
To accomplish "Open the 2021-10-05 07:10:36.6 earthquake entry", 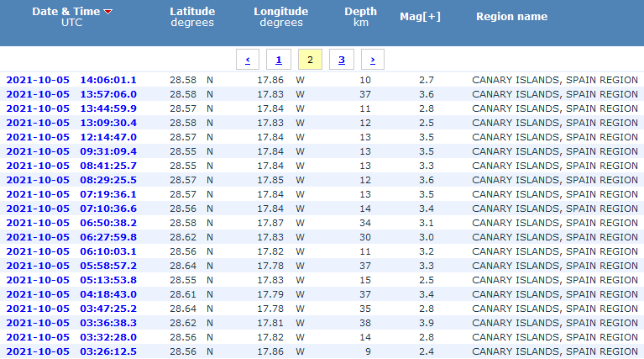I will click(71, 209).
